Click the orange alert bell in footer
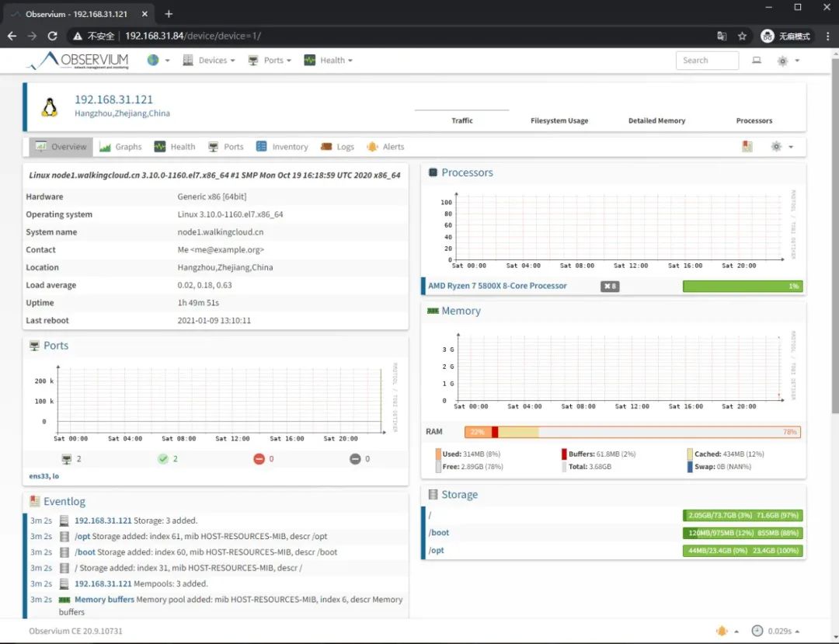The image size is (839, 644). click(722, 631)
